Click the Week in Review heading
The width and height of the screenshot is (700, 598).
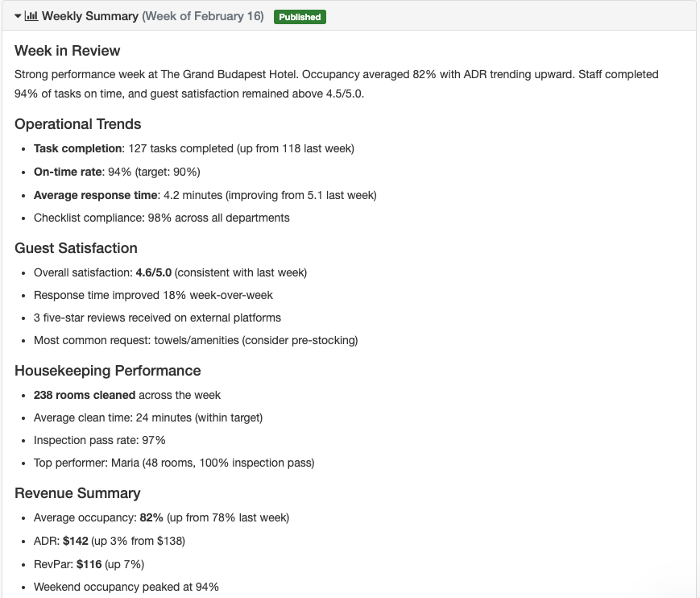click(68, 51)
